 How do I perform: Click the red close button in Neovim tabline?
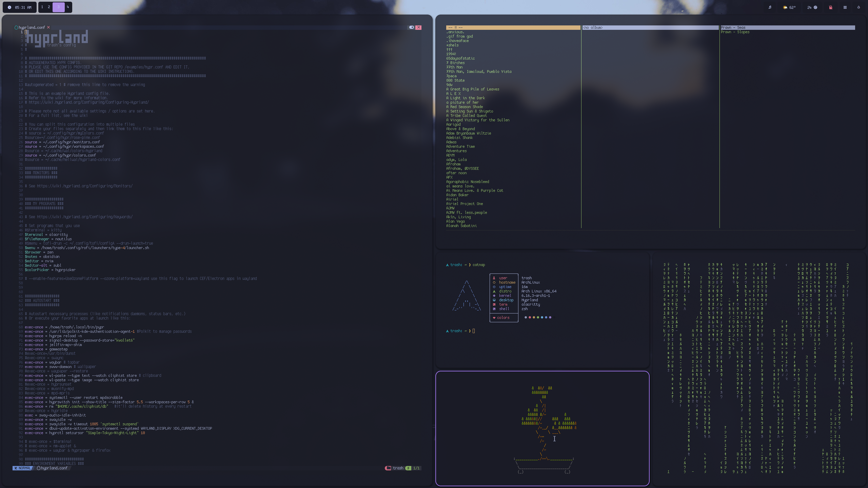point(418,27)
